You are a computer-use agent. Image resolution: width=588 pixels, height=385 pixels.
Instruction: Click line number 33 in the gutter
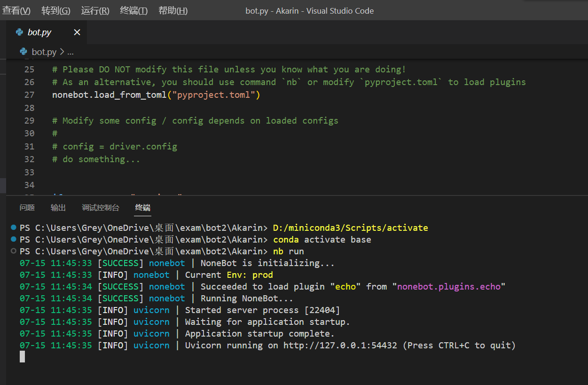click(29, 172)
